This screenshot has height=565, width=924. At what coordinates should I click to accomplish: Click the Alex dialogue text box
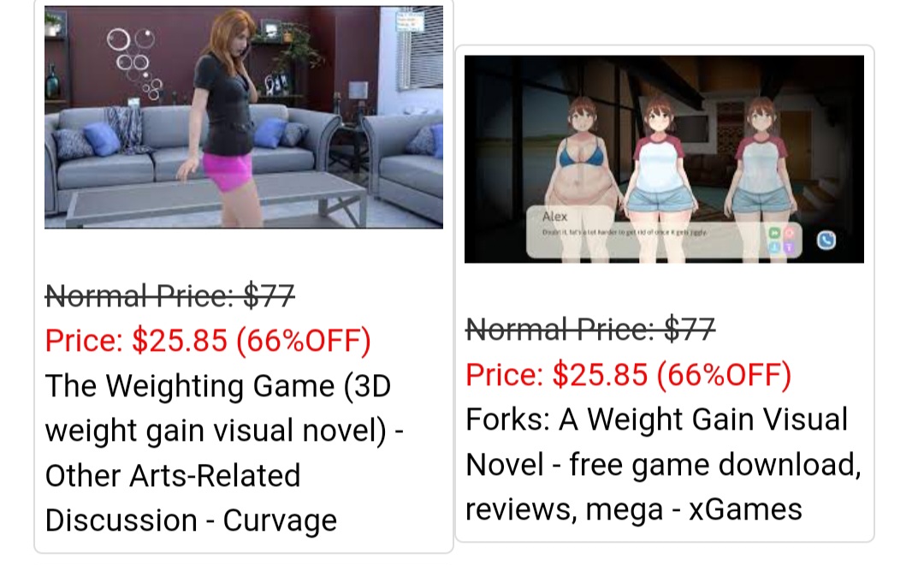(664, 232)
